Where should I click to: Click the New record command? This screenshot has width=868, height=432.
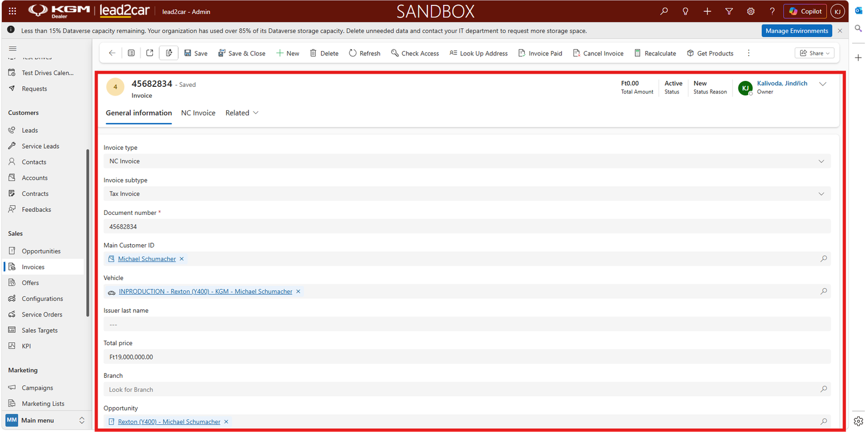pos(288,53)
